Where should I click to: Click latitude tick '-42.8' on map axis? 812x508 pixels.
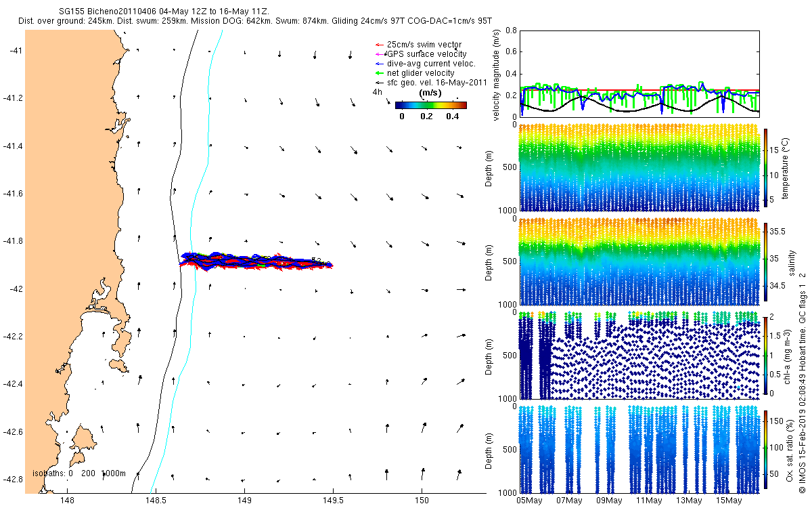pos(12,480)
